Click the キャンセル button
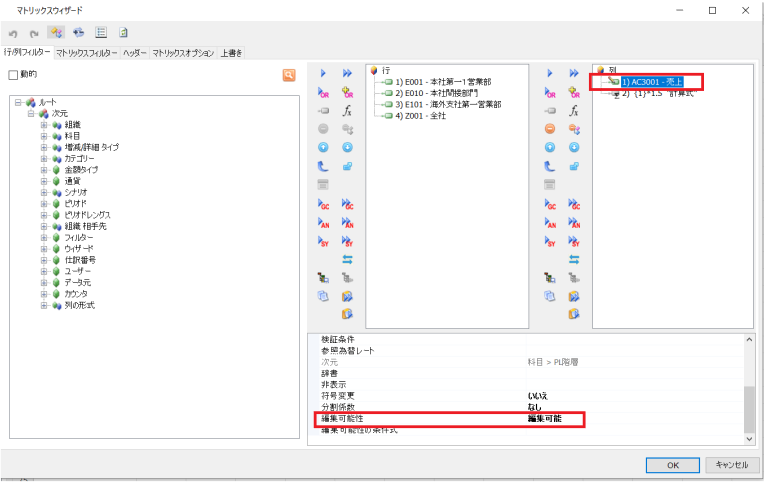Viewport: 766px width, 482px height. pyautogui.click(x=732, y=465)
